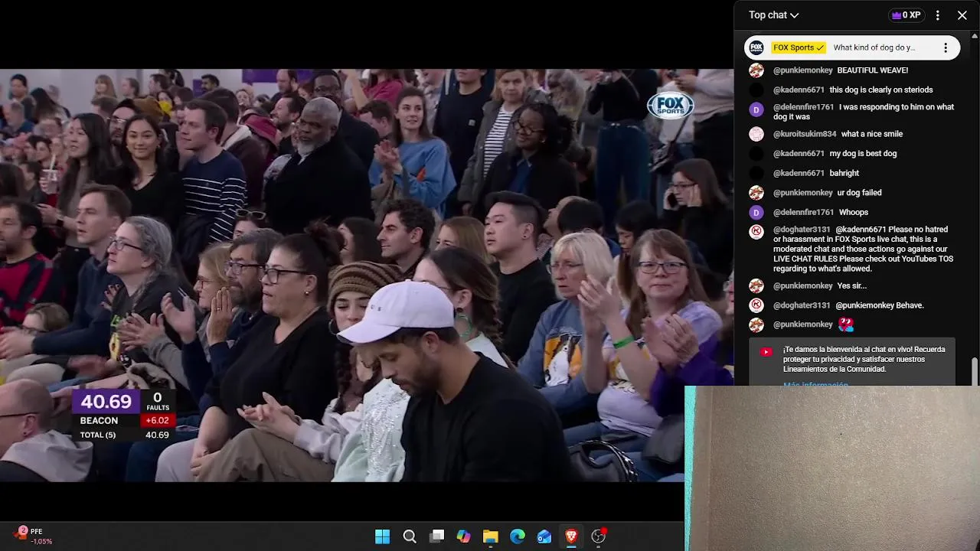Screen dimensions: 980x551
Task: Open File Explorer from the taskbar
Action: tap(491, 536)
